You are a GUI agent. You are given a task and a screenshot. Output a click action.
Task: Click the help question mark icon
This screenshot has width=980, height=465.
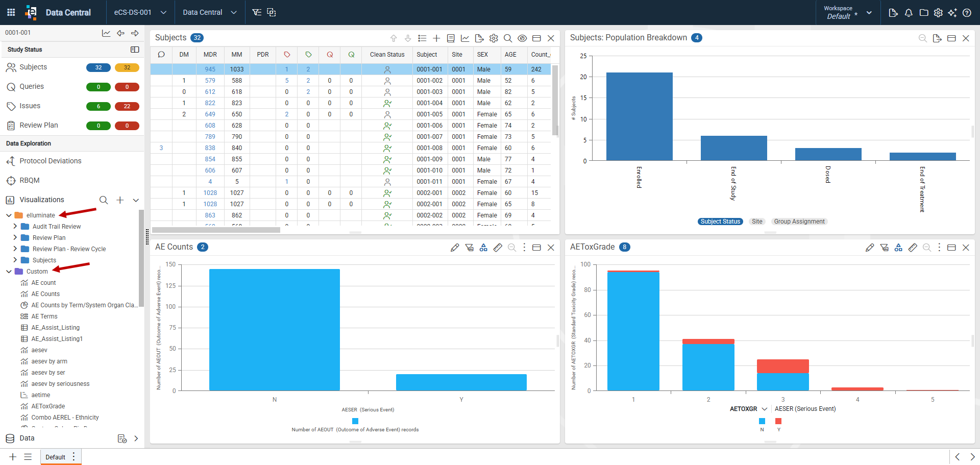point(967,13)
